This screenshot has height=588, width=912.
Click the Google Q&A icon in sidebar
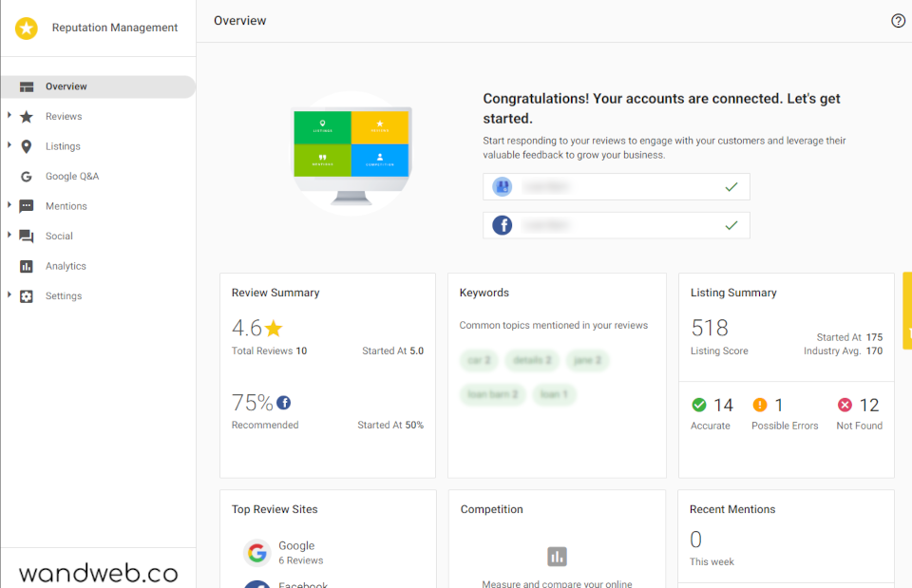point(27,177)
